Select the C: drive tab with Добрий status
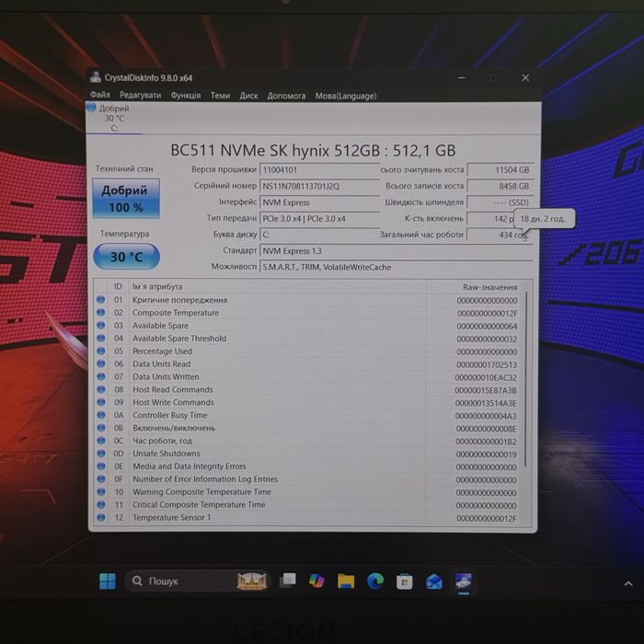 coord(114,119)
